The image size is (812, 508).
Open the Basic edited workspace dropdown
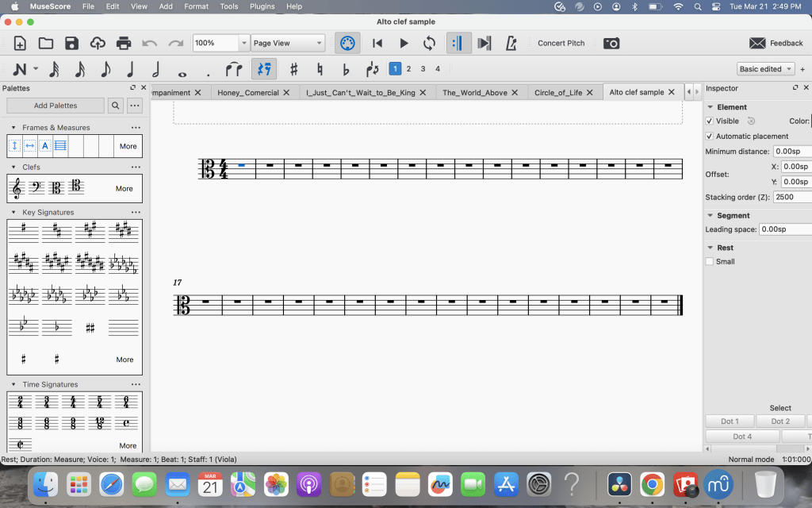pos(765,69)
